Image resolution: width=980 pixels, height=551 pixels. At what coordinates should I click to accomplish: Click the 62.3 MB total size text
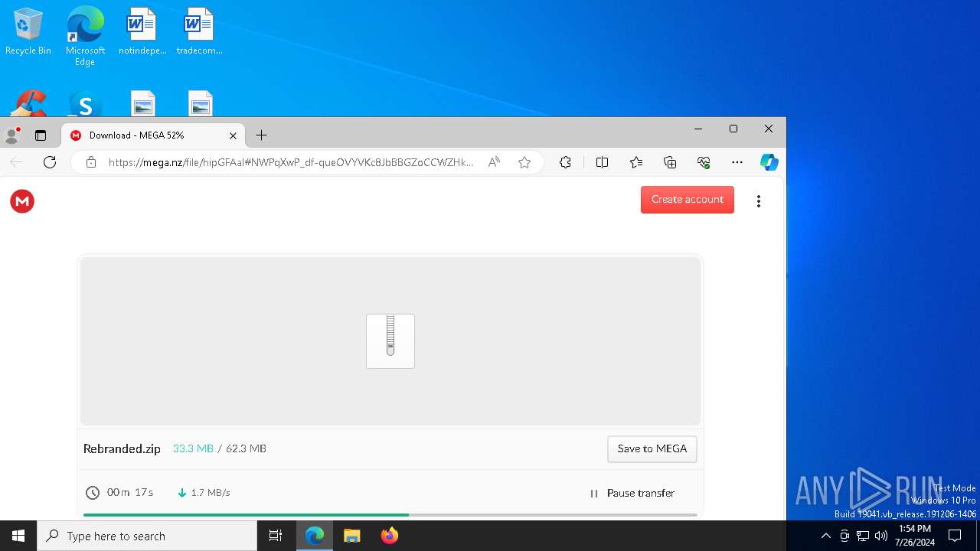click(x=246, y=448)
